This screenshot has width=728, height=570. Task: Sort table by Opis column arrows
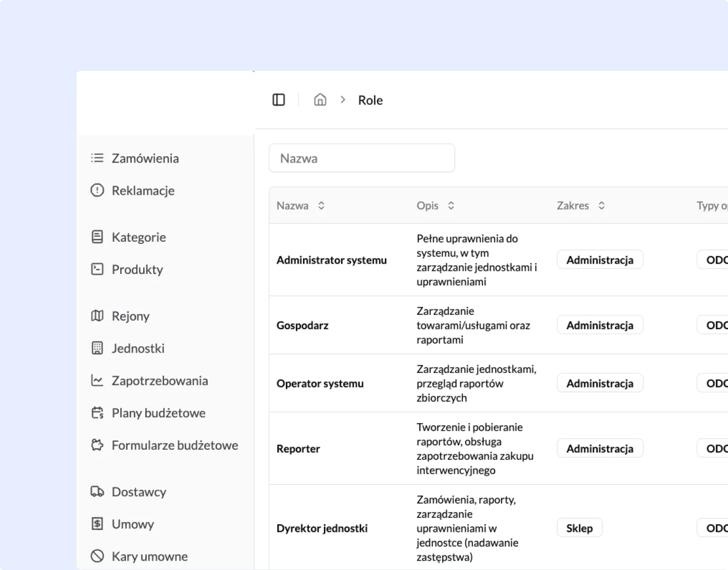click(451, 205)
